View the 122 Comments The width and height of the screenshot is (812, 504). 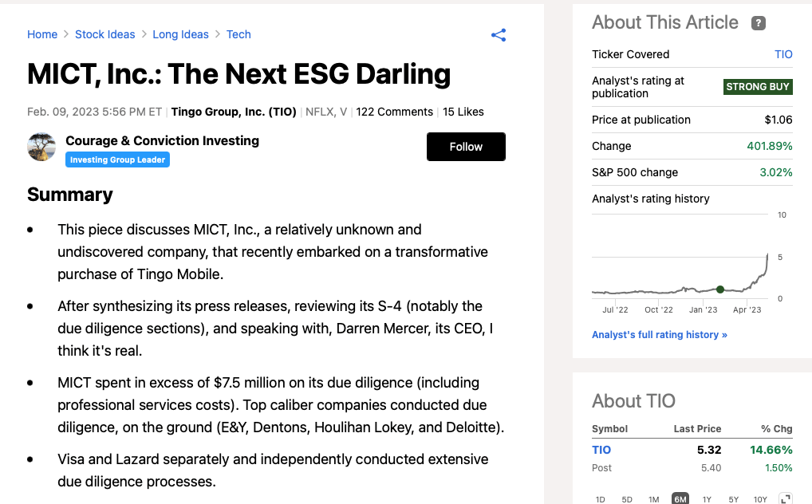tap(394, 112)
